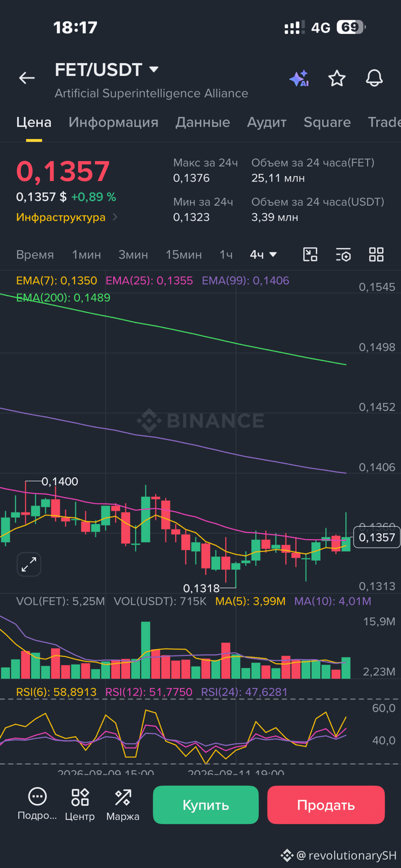Open the 4ч timeframe dropdown
The image size is (401, 868).
tap(263, 255)
